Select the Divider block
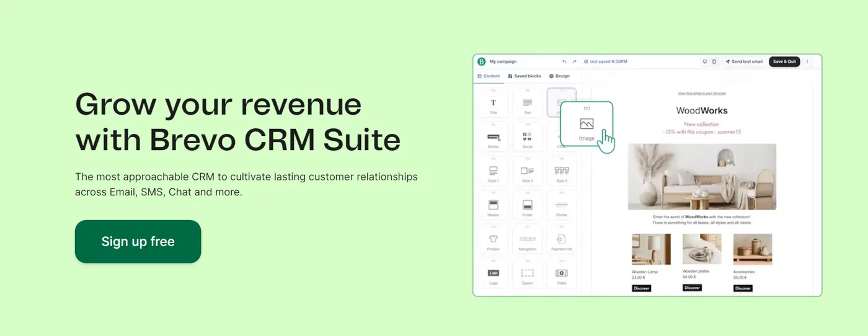Image resolution: width=868 pixels, height=336 pixels. pyautogui.click(x=562, y=205)
